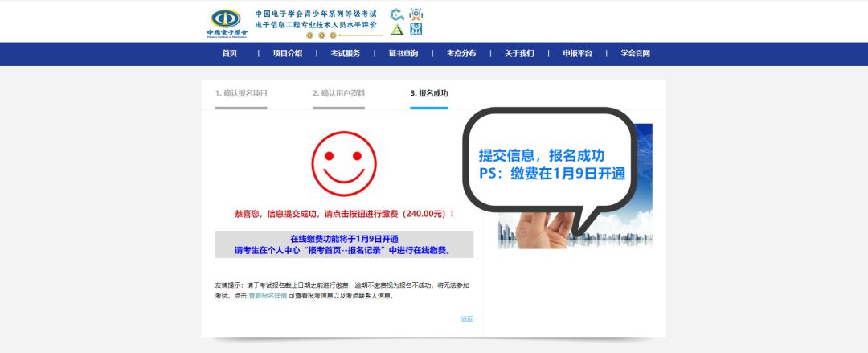Click the 中国电子学会 logo

[x=227, y=23]
